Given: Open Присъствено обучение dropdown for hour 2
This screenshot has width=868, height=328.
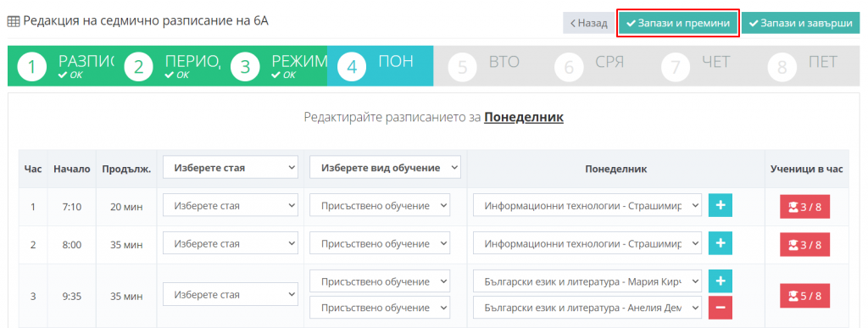Looking at the screenshot, I should pos(380,243).
